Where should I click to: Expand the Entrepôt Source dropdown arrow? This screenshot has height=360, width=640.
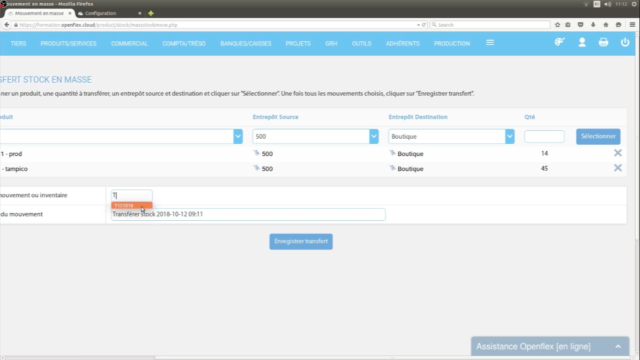click(x=374, y=136)
